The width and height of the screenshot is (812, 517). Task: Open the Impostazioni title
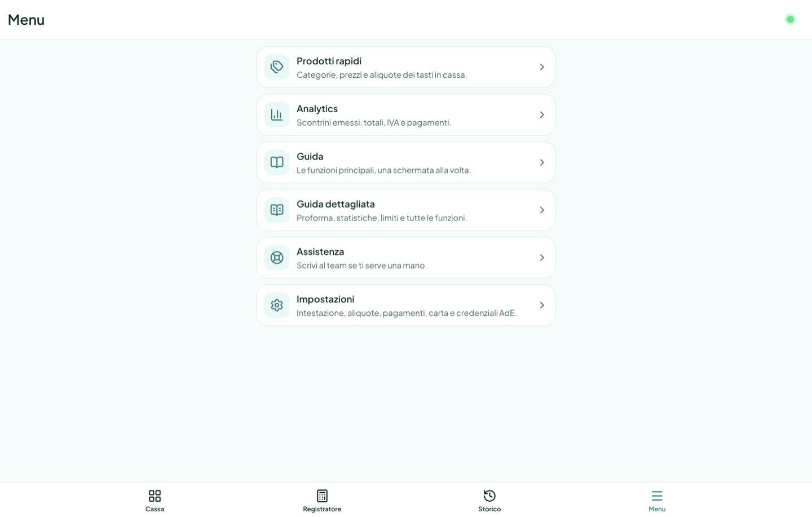point(325,299)
